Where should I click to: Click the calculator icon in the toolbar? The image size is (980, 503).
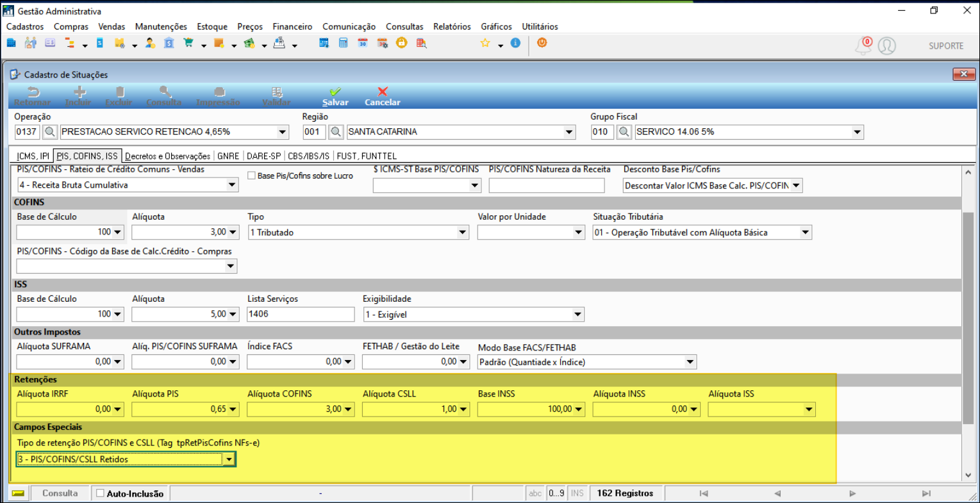(343, 43)
